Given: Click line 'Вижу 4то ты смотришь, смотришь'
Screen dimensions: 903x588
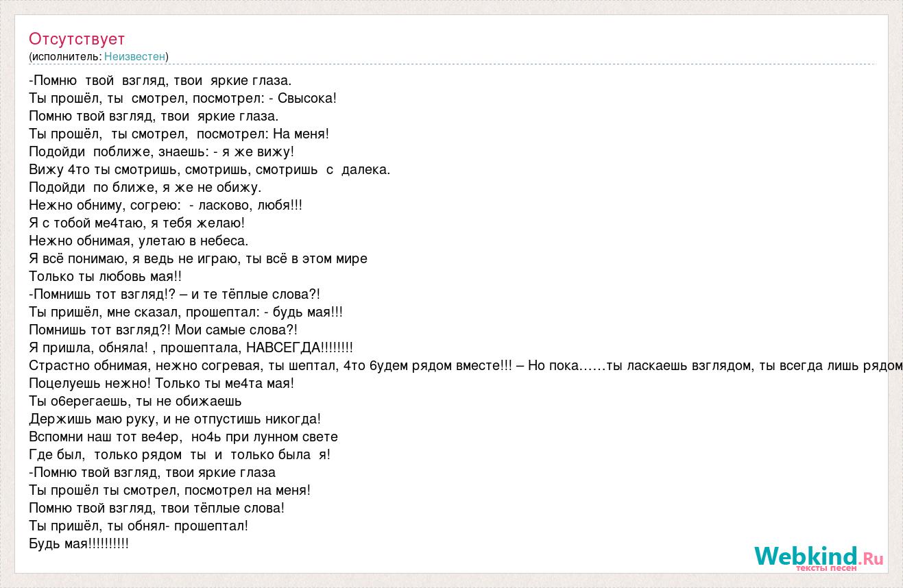Looking at the screenshot, I should point(210,169).
